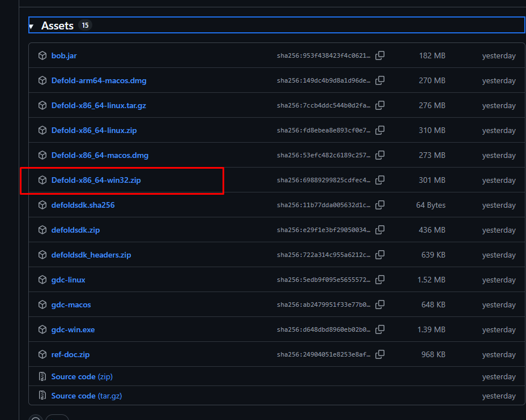Click the 182 MB size of bob.jar
This screenshot has width=526, height=420.
tap(432, 55)
